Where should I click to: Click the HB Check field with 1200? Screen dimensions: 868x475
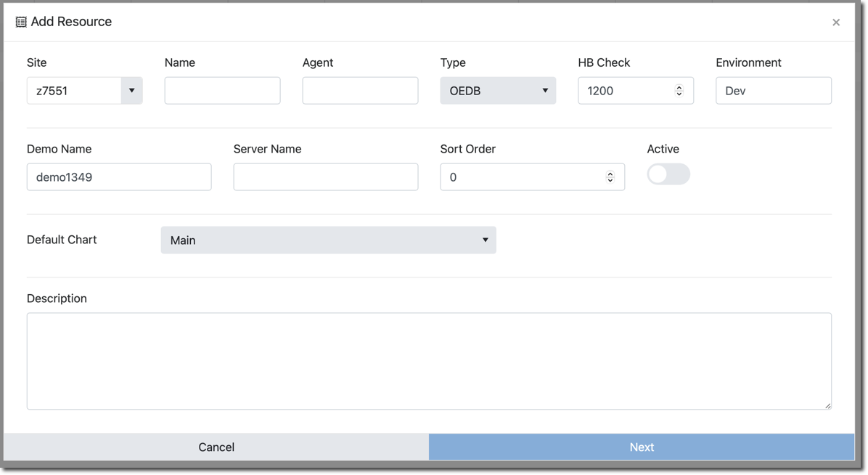(636, 90)
